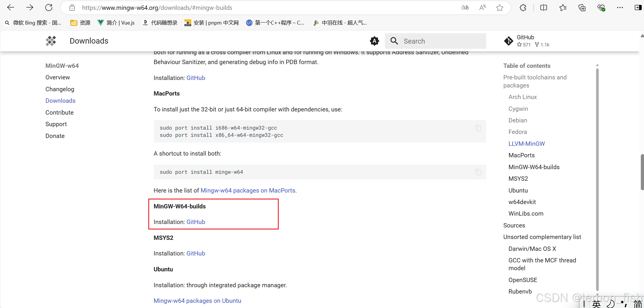Open the 安装 | pnpm 中文网 bookmark
The image size is (644, 308).
click(x=211, y=23)
